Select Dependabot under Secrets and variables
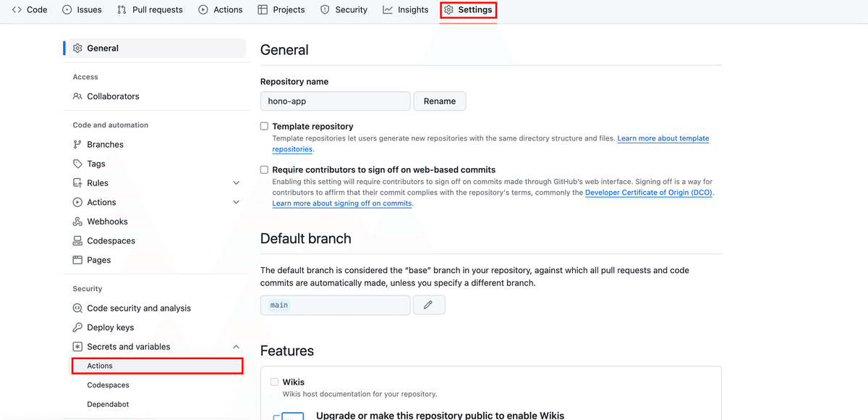Screen dimensions: 868x420 pyautogui.click(x=108, y=404)
